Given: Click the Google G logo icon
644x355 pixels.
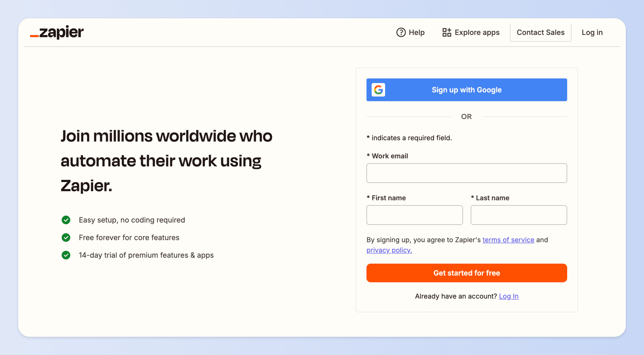Looking at the screenshot, I should [x=378, y=90].
